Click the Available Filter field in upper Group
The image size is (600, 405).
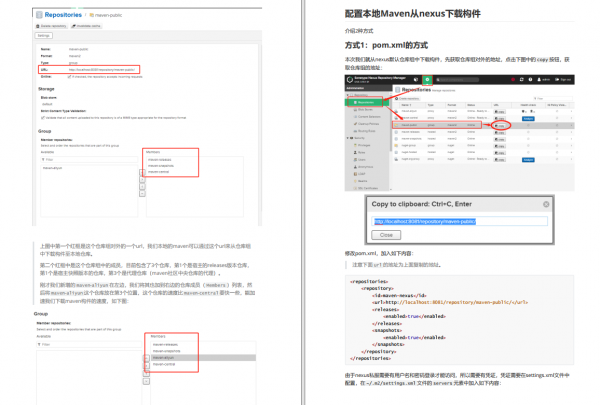click(x=89, y=159)
